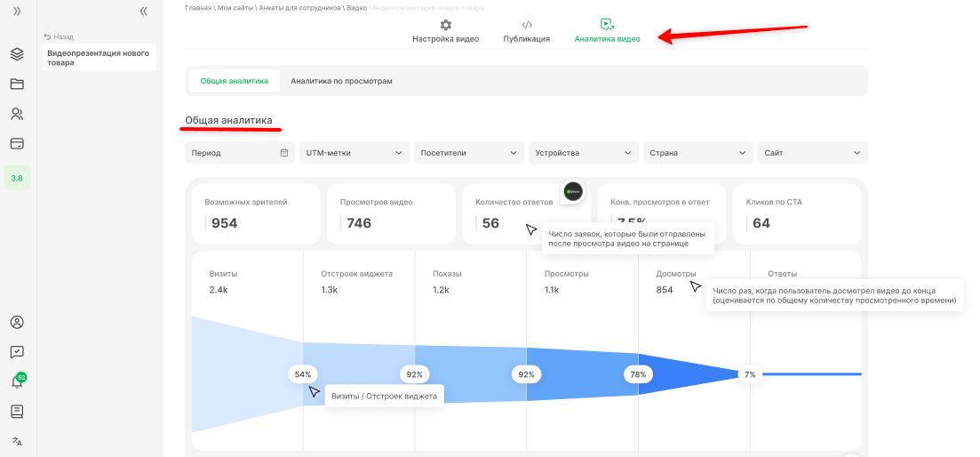The width and height of the screenshot is (980, 457).
Task: Open the stacked layers icon in sidebar
Action: tap(17, 54)
